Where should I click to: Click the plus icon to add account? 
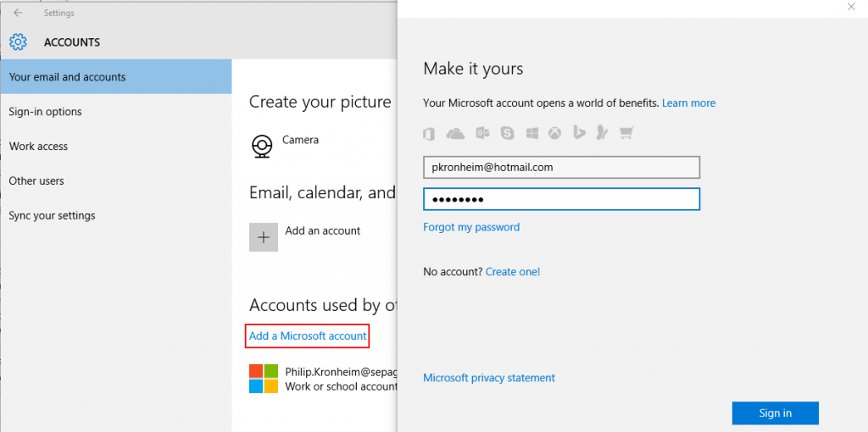click(x=264, y=237)
